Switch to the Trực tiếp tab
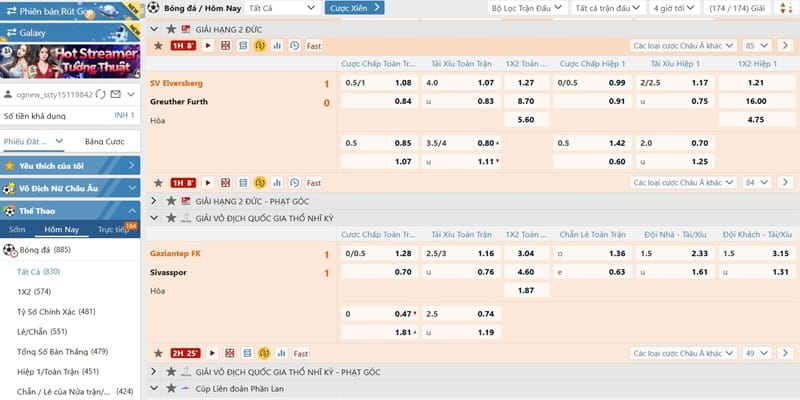The height and width of the screenshot is (400, 800). pyautogui.click(x=113, y=230)
